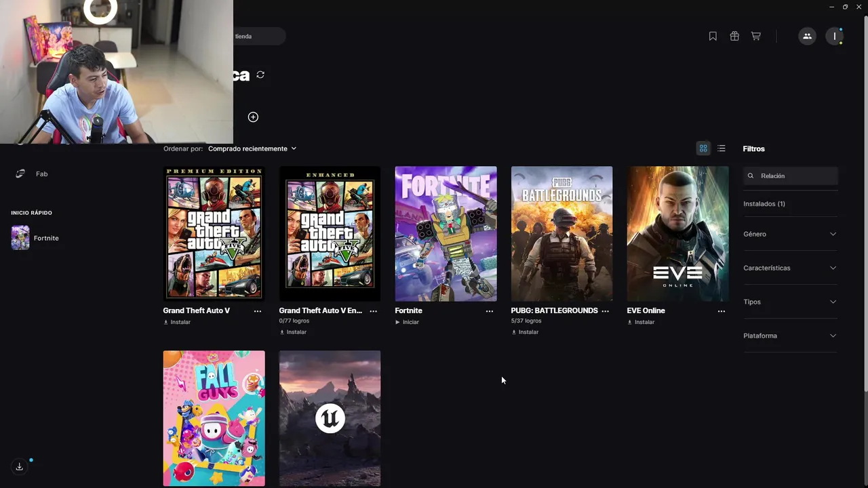This screenshot has width=868, height=488.
Task: Click the 0/77 logros achievements text
Action: (x=294, y=321)
